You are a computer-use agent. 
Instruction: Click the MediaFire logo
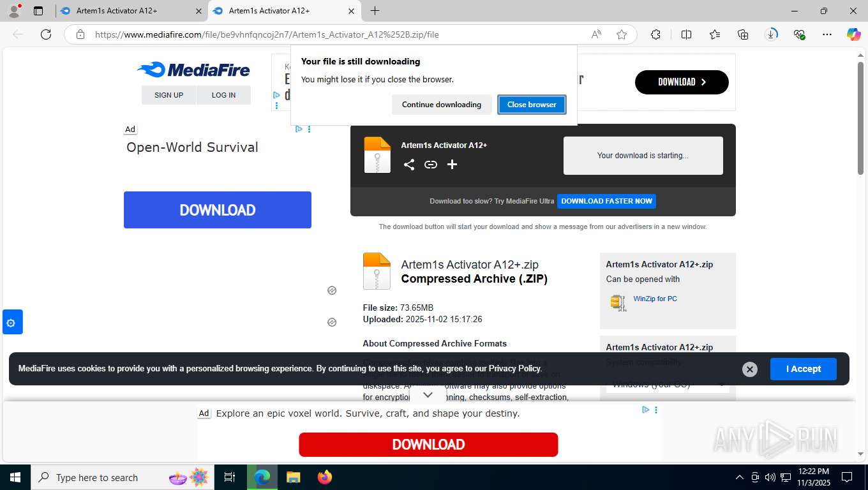193,70
